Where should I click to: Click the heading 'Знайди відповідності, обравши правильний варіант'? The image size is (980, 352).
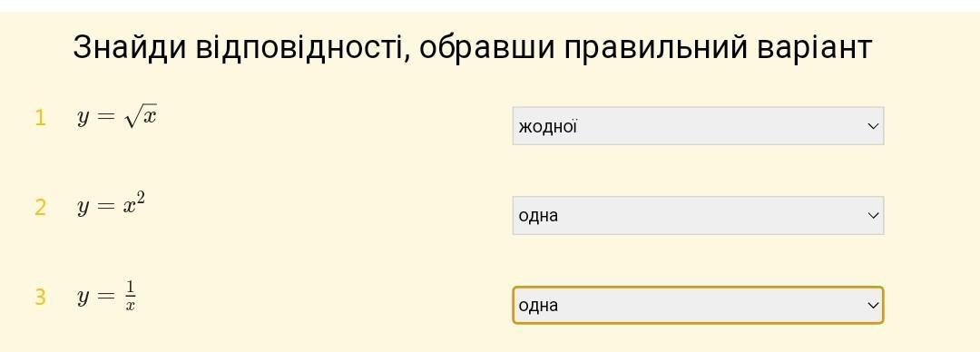click(x=472, y=47)
